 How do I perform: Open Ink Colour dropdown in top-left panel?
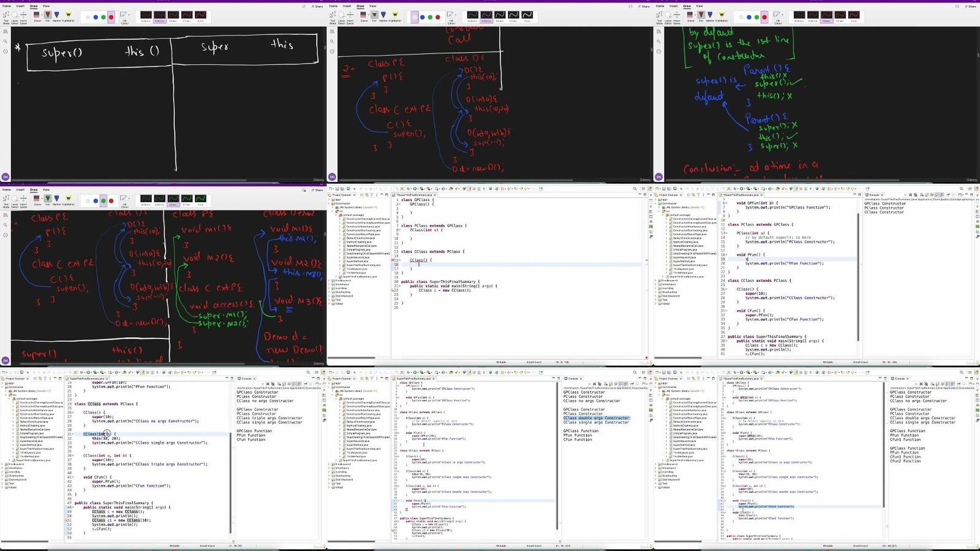[x=124, y=17]
